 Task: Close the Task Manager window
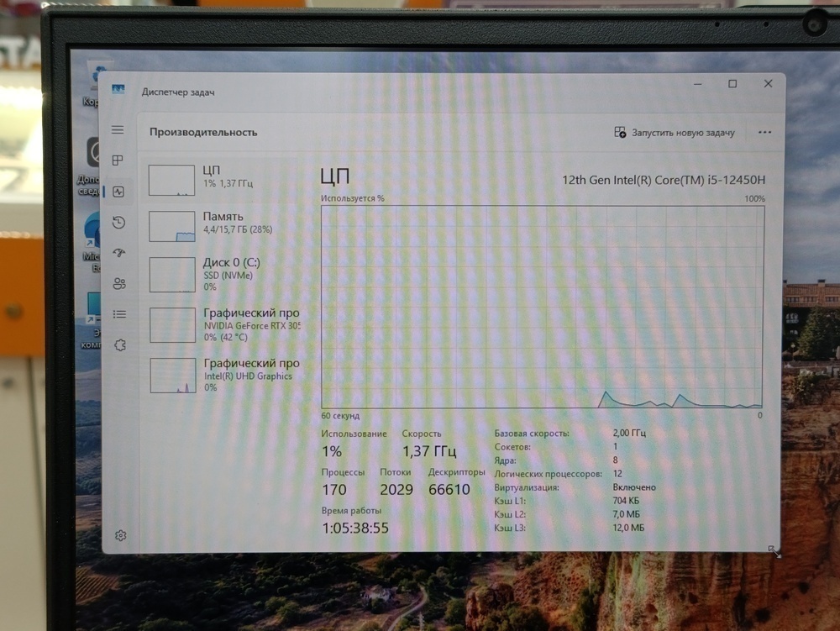click(768, 83)
